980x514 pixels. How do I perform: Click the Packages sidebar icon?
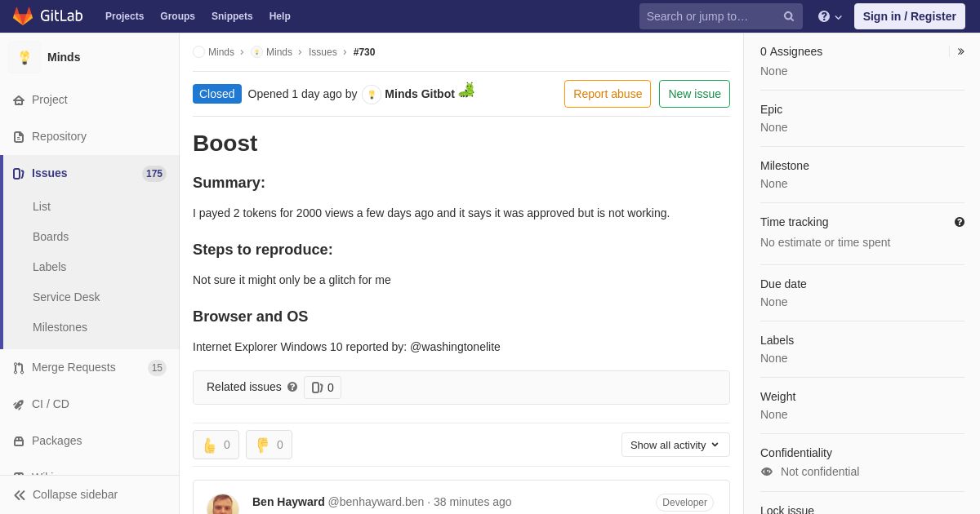(19, 441)
